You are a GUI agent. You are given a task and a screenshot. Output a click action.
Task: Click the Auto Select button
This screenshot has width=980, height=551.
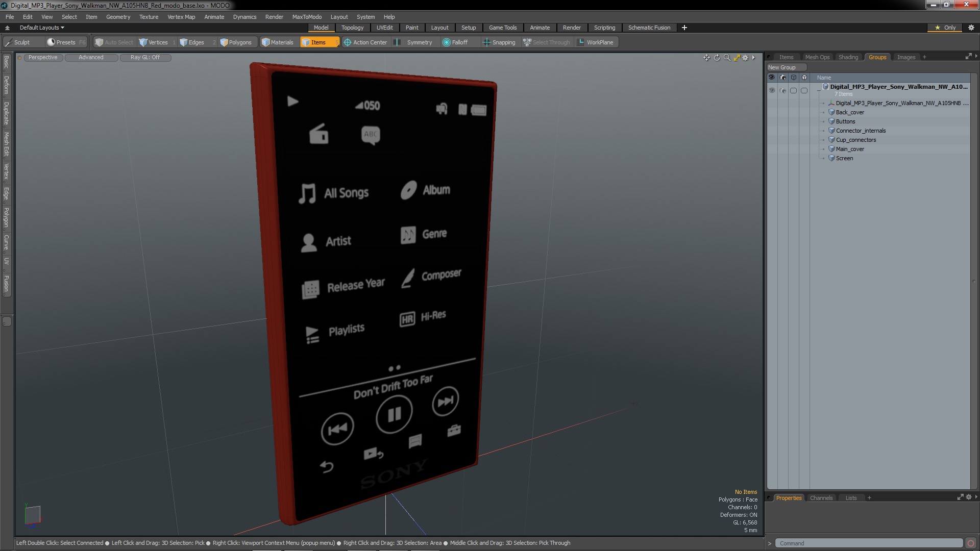point(114,42)
